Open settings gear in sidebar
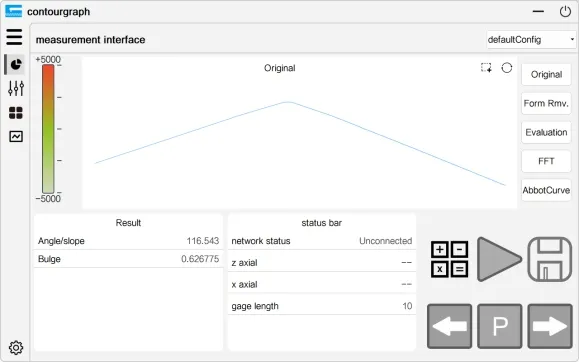This screenshot has height=362, width=579. pos(16,348)
